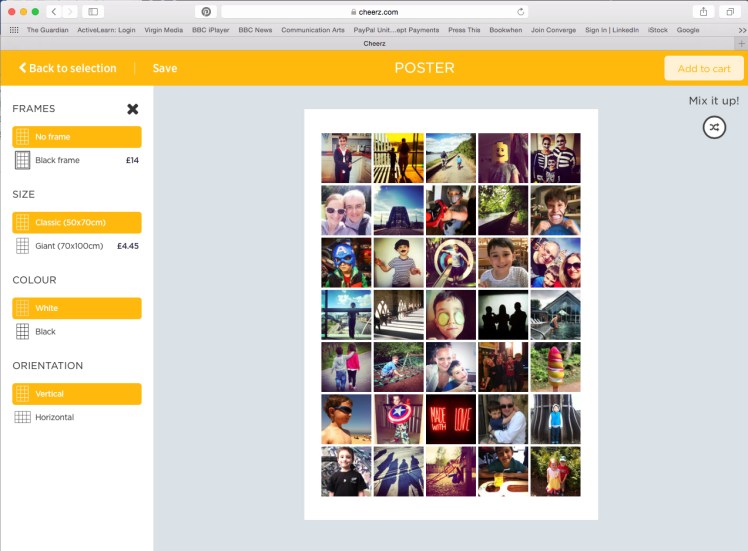
Task: Select the No frame option
Action: 77,137
